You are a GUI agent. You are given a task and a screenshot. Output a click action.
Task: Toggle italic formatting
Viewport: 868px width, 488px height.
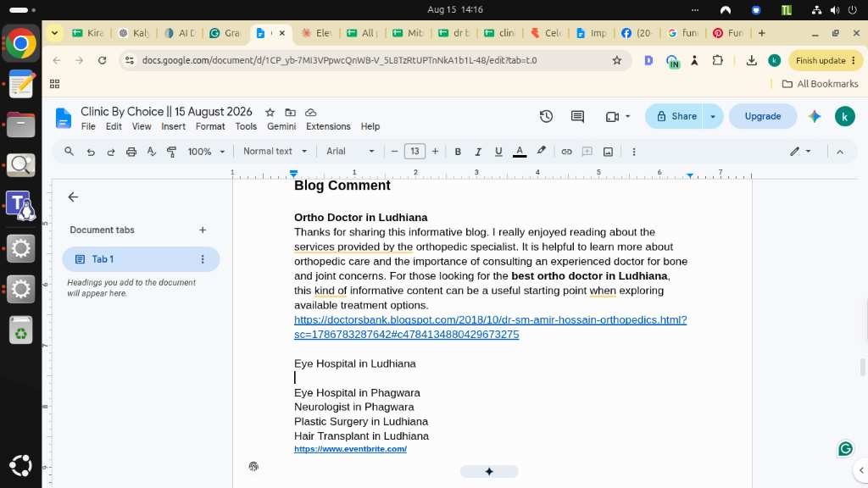[x=478, y=152]
